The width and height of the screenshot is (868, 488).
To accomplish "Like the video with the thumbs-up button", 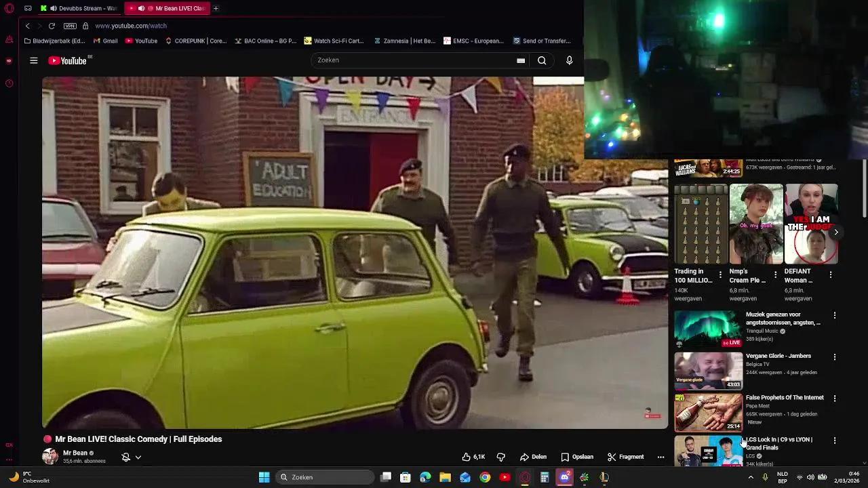I will [473, 457].
